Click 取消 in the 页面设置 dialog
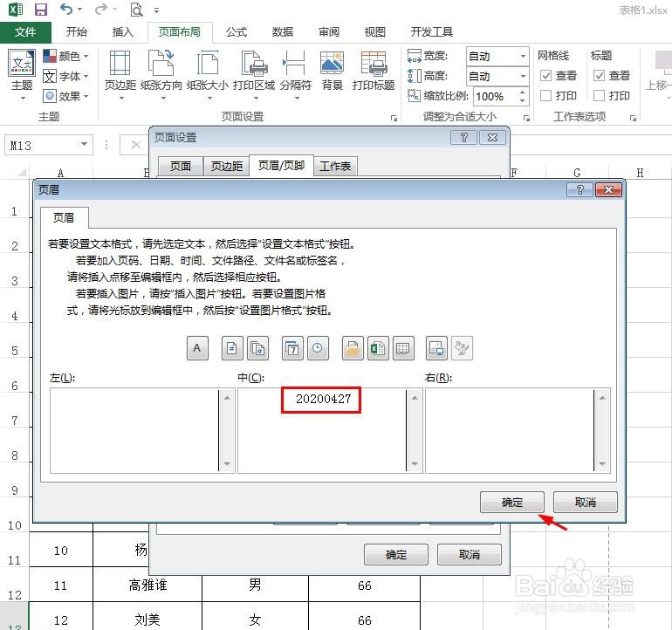 [x=470, y=555]
